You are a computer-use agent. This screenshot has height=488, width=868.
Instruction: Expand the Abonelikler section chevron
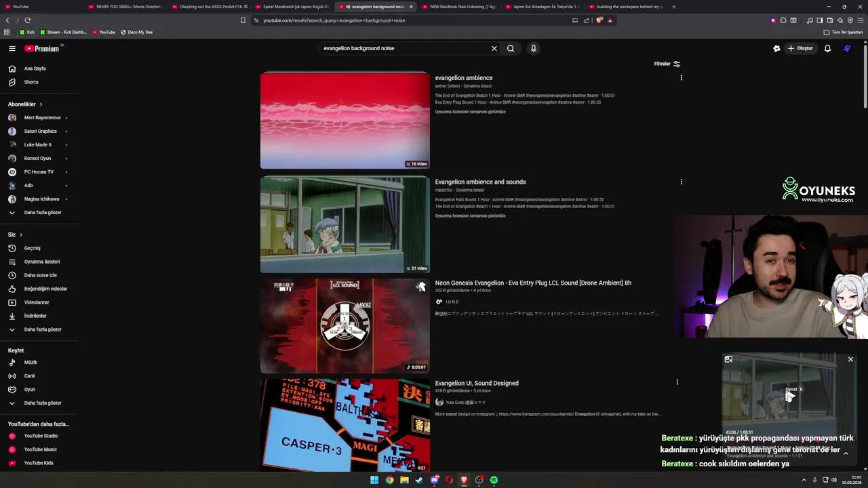point(41,104)
